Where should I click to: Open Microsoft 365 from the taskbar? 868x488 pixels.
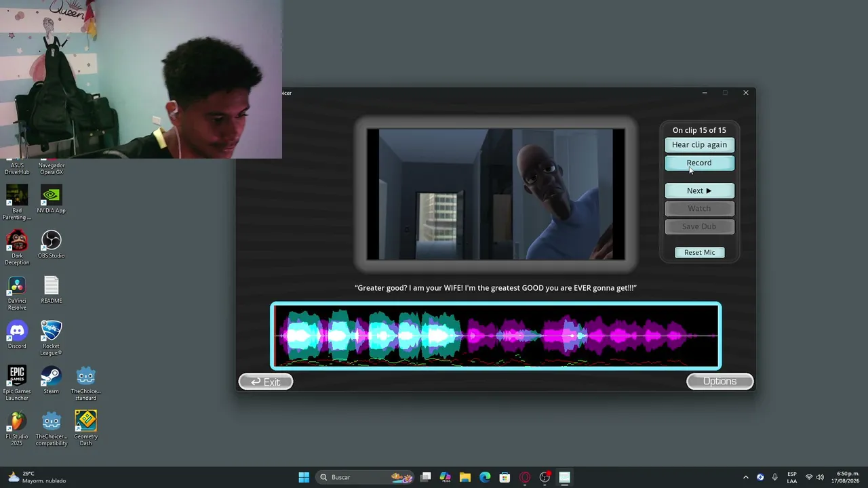coord(446,477)
